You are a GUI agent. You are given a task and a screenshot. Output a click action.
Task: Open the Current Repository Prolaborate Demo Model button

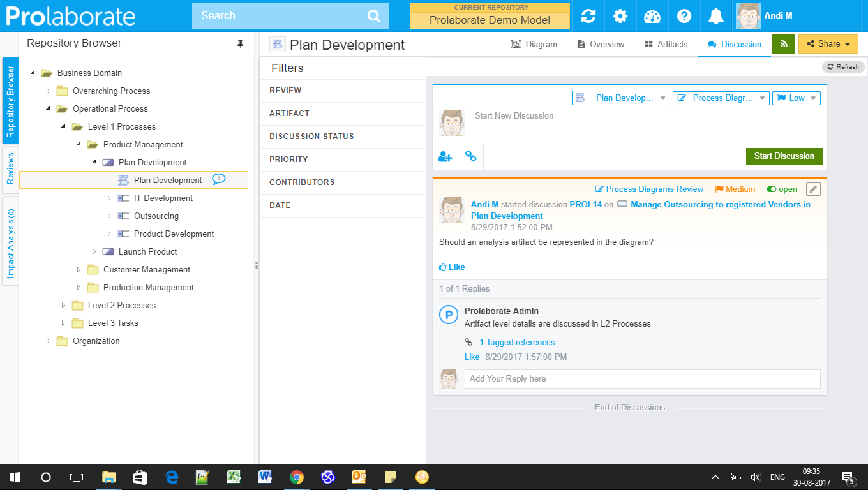point(490,16)
